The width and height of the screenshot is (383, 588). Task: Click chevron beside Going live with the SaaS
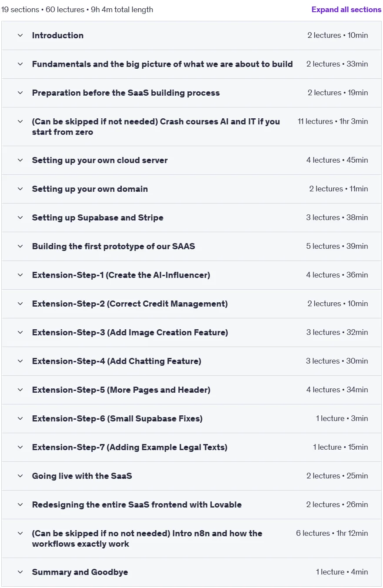[x=20, y=476]
